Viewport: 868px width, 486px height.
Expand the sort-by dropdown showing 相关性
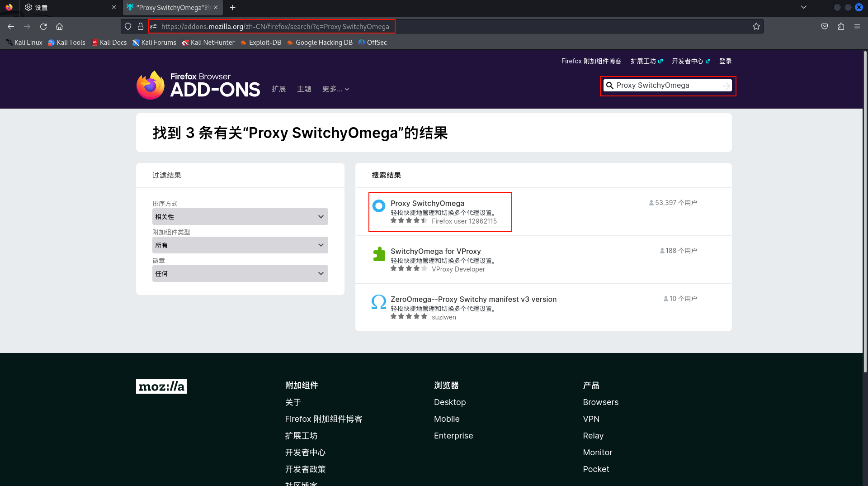click(x=240, y=217)
